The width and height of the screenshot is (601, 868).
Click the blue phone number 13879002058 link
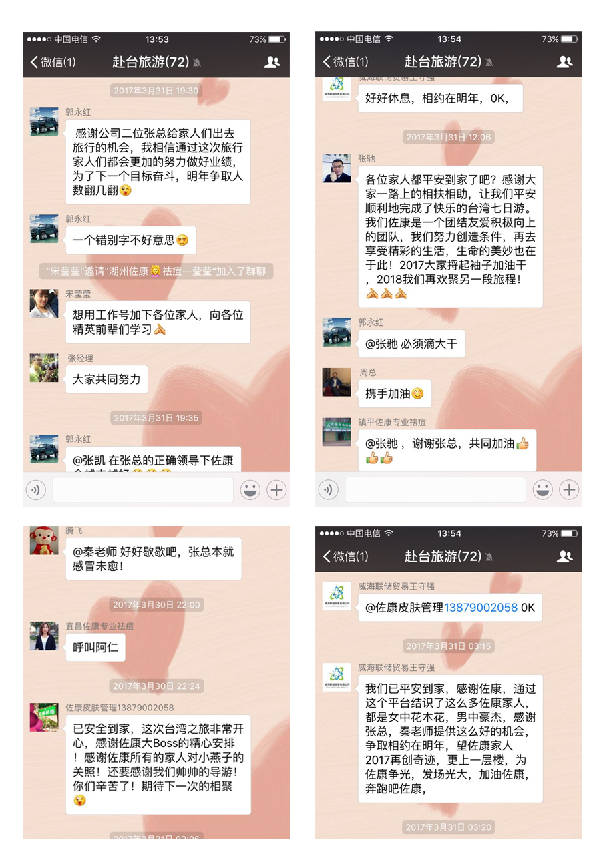tap(481, 608)
